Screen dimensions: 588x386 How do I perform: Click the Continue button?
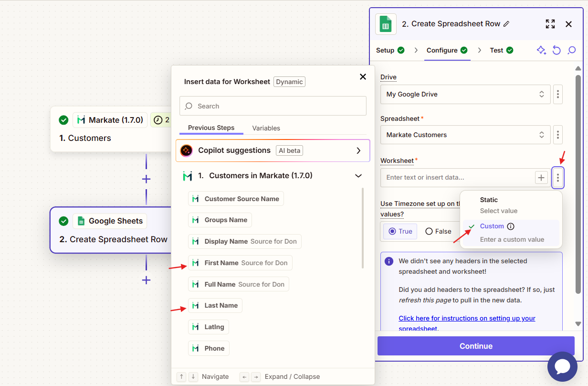coord(476,346)
